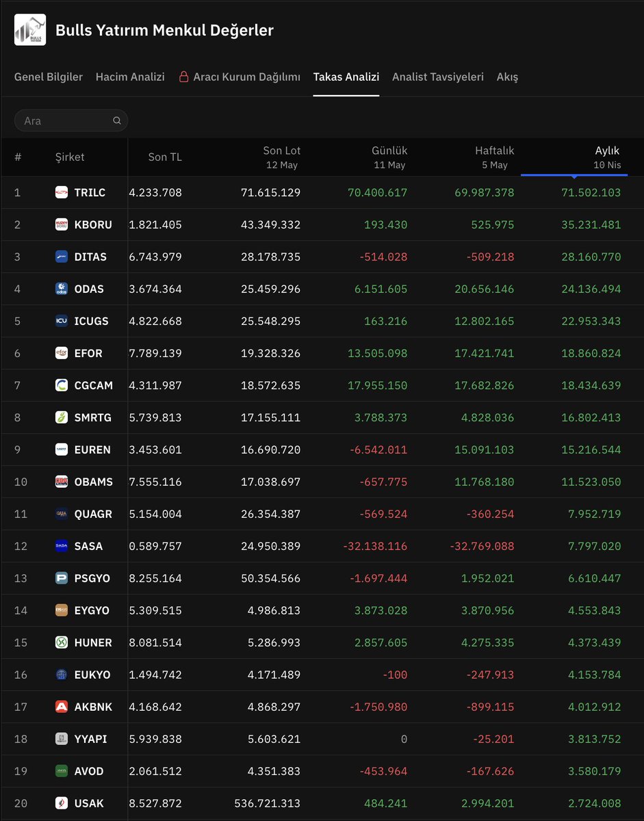Open the KBORU ticker link
Viewport: 644px width, 821px height.
93,224
